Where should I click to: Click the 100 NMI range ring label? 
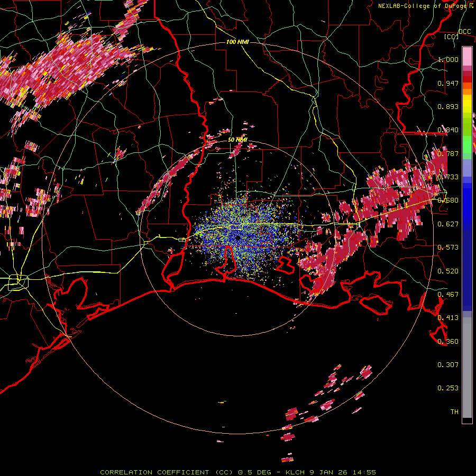[237, 42]
